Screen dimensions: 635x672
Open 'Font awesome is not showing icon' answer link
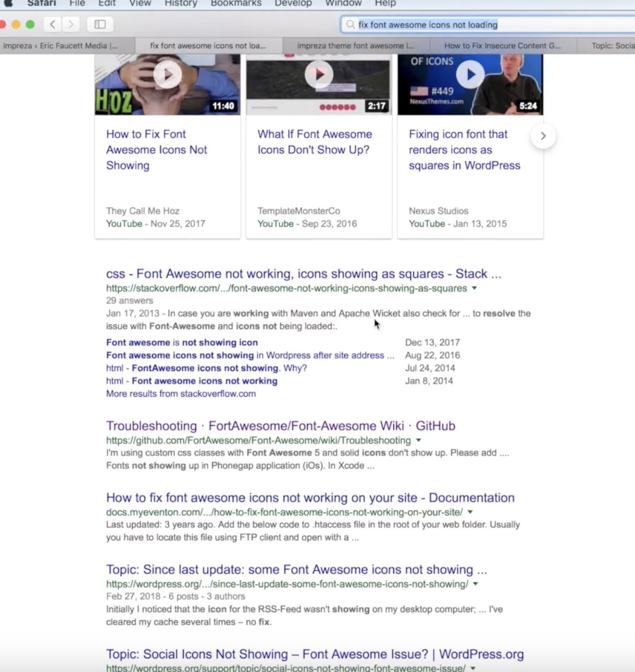[x=182, y=342]
